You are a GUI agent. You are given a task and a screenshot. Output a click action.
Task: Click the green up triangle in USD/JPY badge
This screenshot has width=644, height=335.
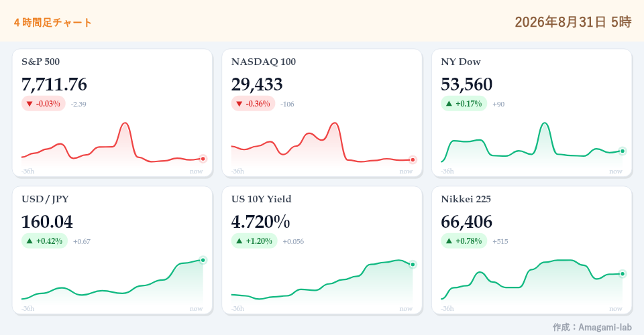coord(30,241)
